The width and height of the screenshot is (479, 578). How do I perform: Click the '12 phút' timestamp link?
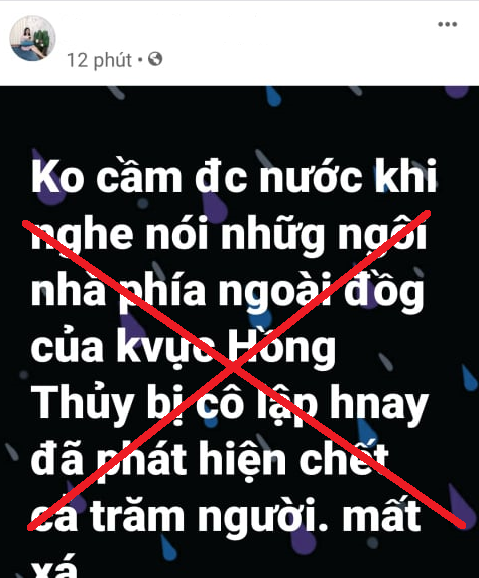point(99,60)
